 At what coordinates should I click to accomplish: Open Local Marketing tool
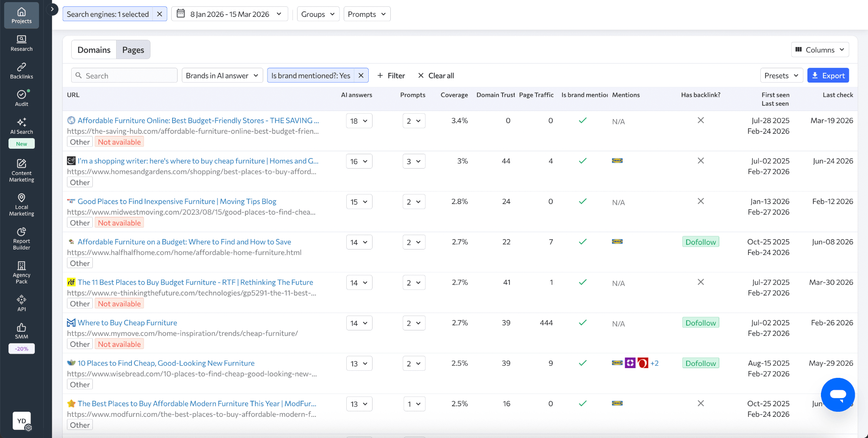click(x=22, y=205)
